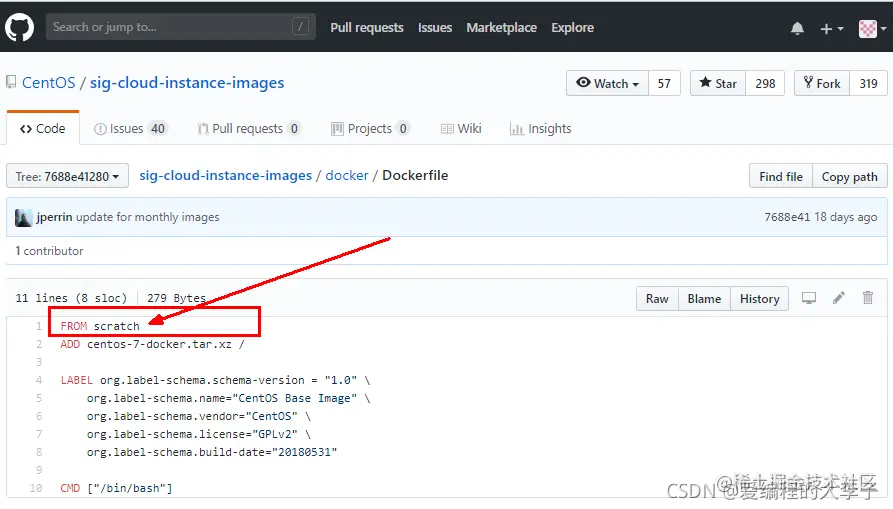View the 298 stargazers count
This screenshot has height=509, width=893.
coord(765,83)
